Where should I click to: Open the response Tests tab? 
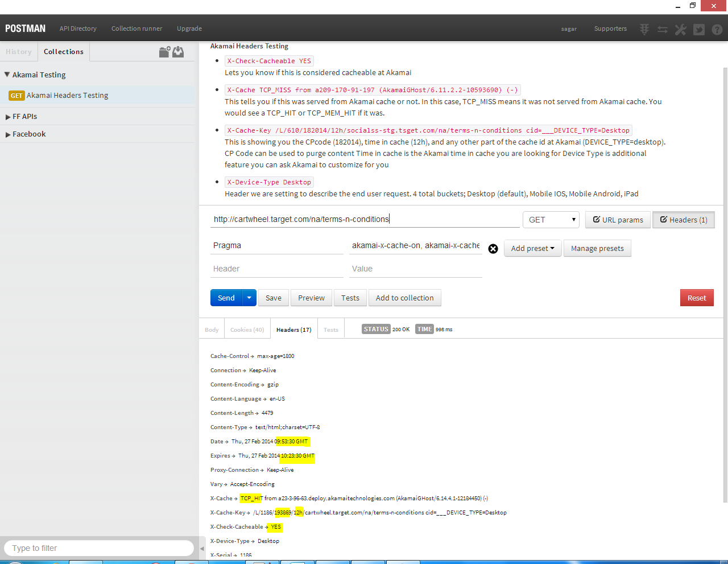tap(331, 330)
